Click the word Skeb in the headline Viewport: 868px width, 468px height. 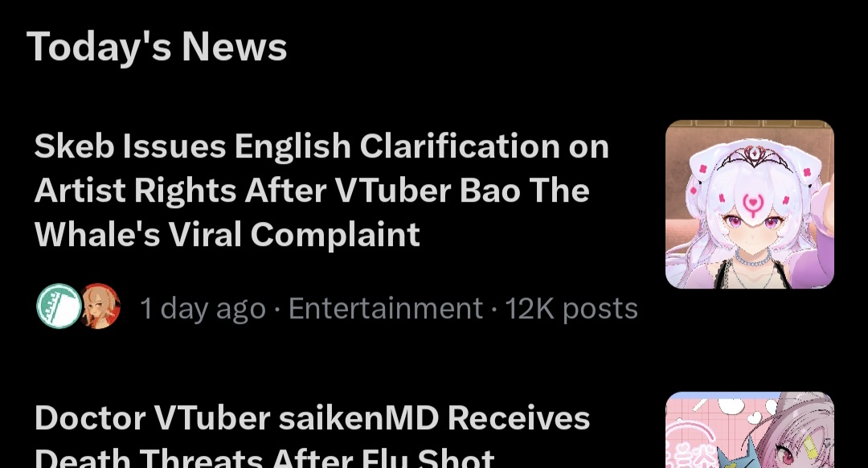(x=74, y=146)
